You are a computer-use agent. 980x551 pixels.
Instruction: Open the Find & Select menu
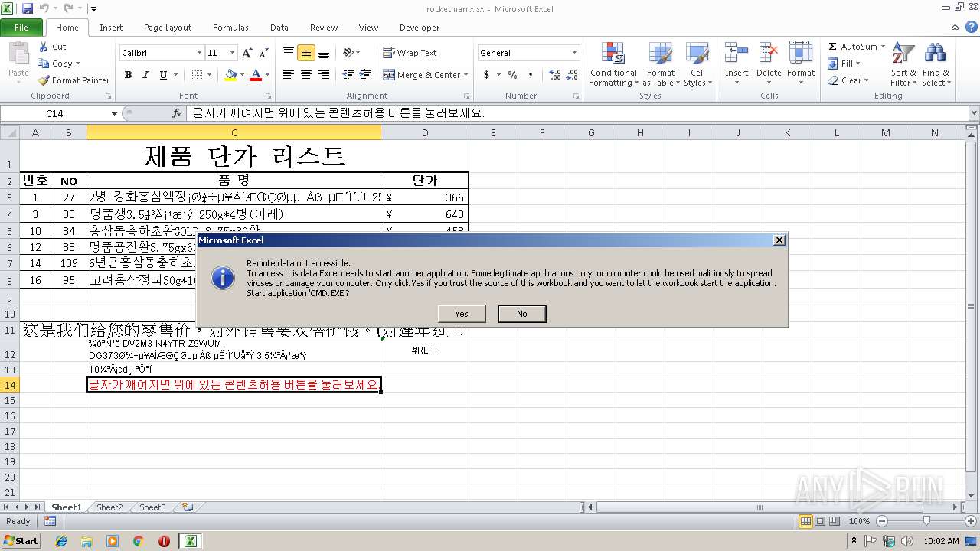click(936, 66)
